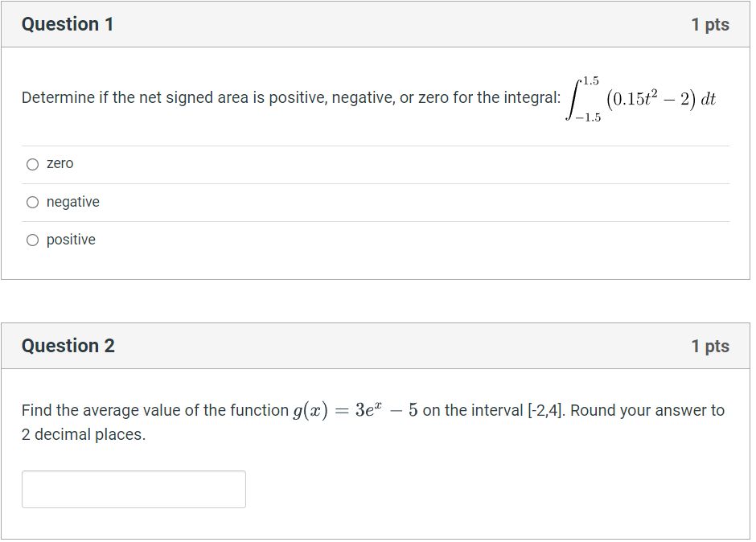The height and width of the screenshot is (542, 756).
Task: Click the Question 2 header
Action: coord(68,345)
